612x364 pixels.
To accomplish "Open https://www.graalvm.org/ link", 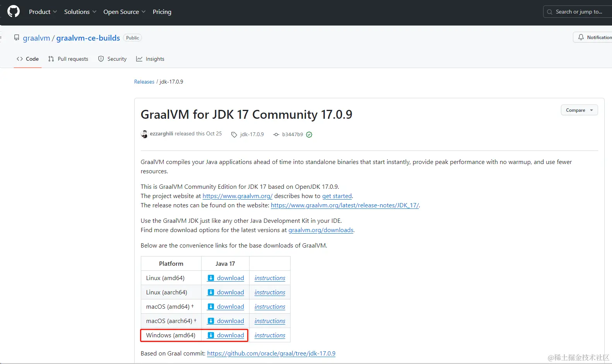I will click(x=238, y=196).
